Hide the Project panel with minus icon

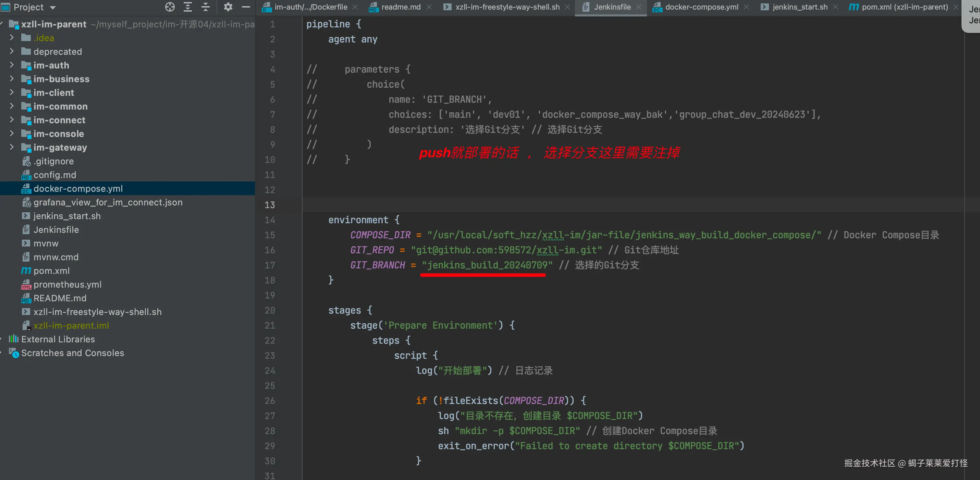(246, 7)
